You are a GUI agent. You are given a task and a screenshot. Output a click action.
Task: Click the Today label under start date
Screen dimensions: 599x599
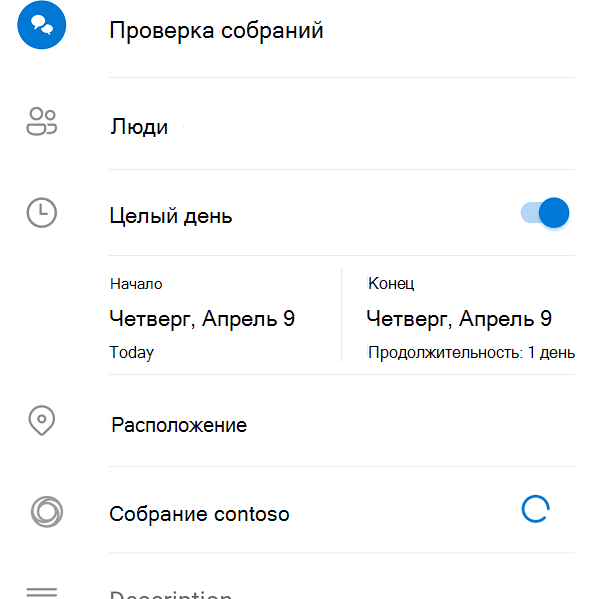(132, 353)
